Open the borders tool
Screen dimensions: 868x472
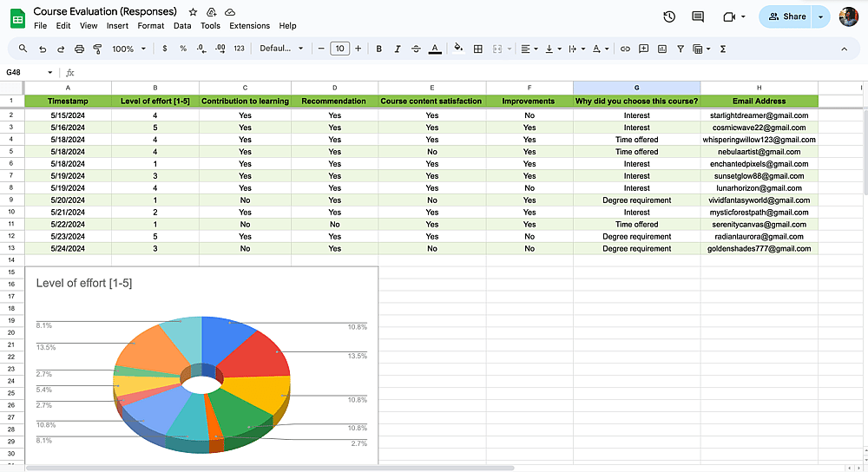click(477, 49)
